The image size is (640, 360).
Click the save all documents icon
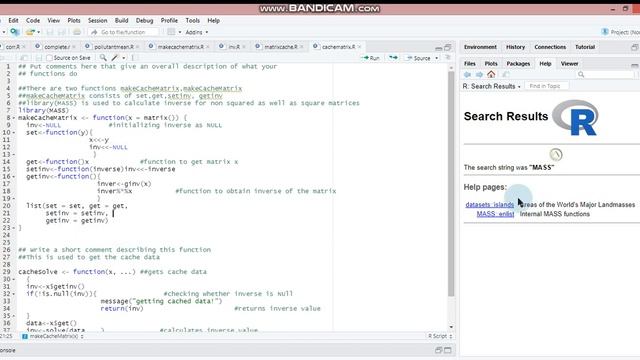pos(62,32)
